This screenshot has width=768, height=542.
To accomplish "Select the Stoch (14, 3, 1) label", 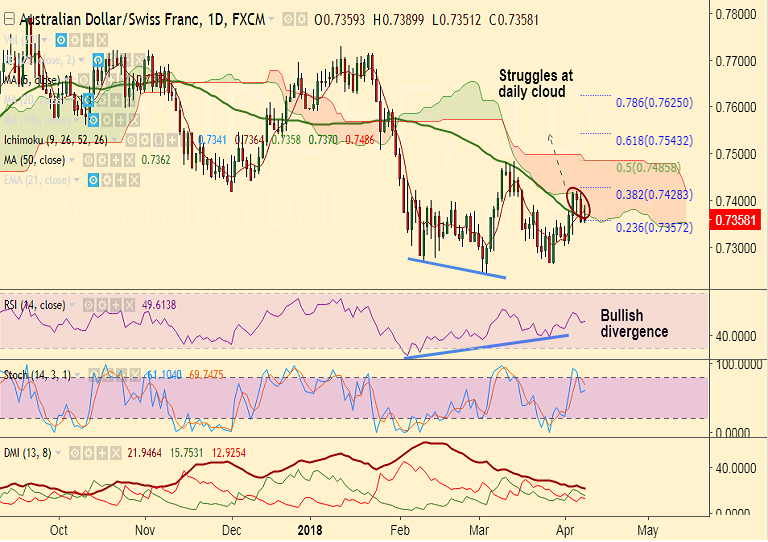I will 37,375.
